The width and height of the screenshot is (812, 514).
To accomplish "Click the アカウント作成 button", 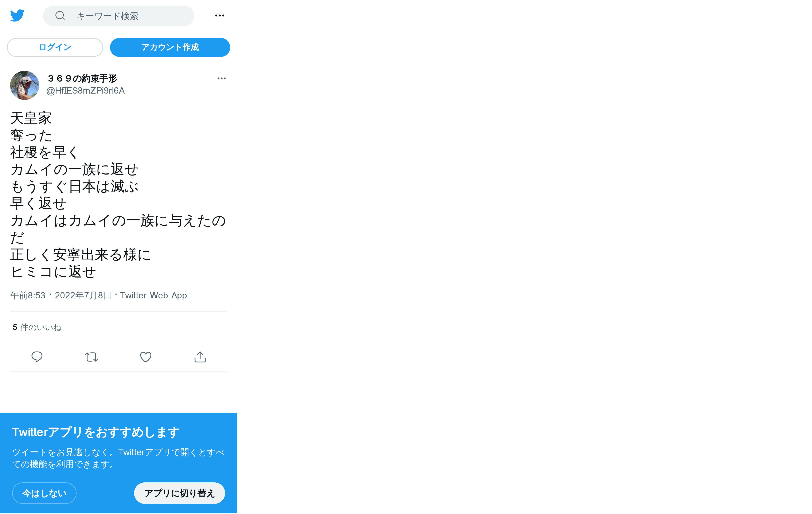I will click(x=170, y=48).
